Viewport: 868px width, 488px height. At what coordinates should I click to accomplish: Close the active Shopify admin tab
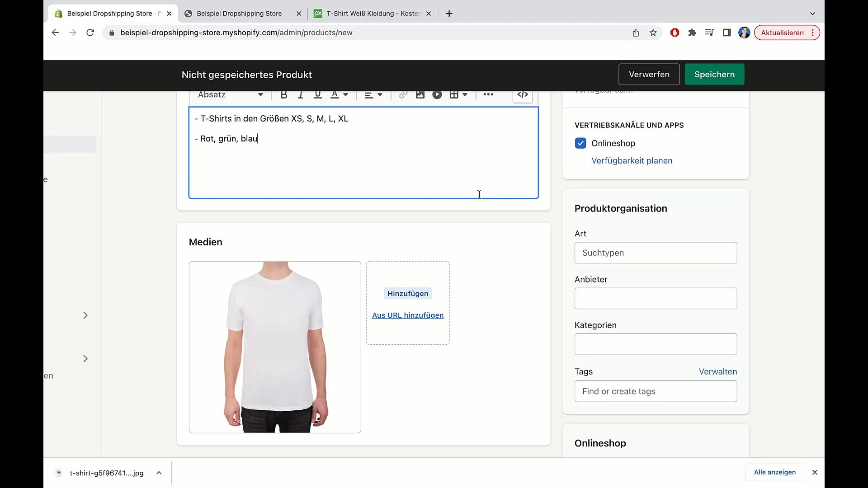click(x=169, y=14)
